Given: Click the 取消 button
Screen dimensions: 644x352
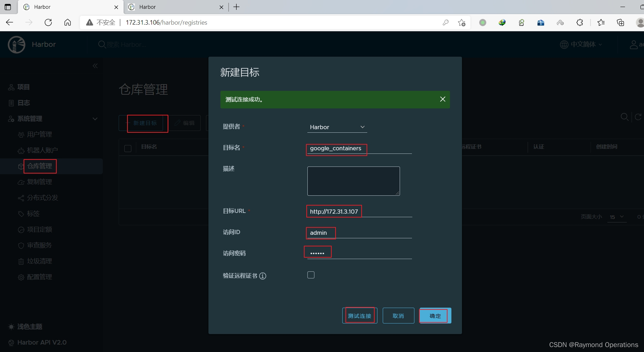Looking at the screenshot, I should tap(398, 316).
